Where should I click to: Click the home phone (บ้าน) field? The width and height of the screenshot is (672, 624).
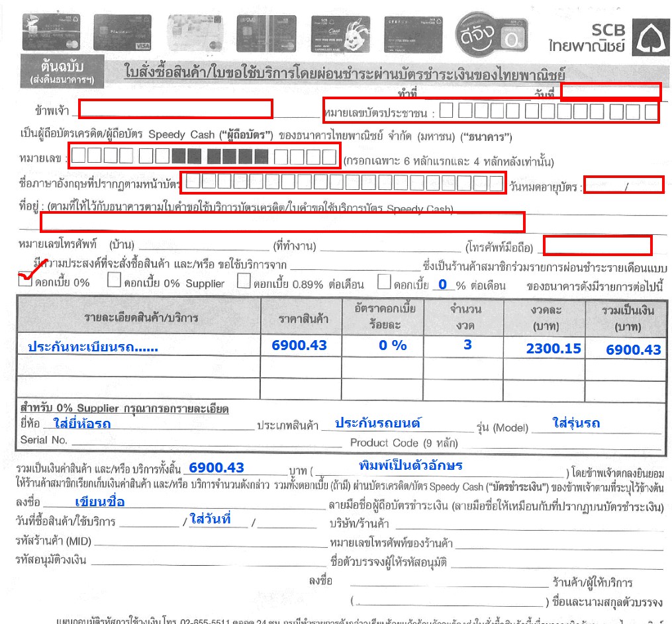[204, 245]
